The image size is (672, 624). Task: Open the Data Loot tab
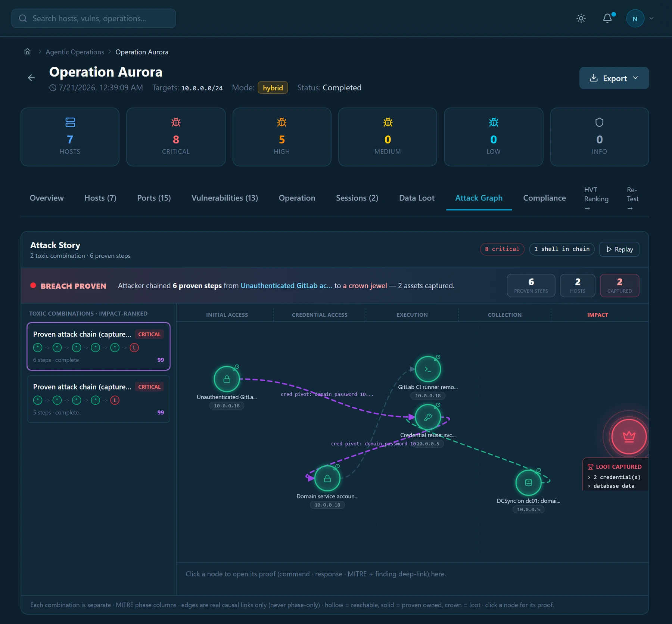point(417,198)
